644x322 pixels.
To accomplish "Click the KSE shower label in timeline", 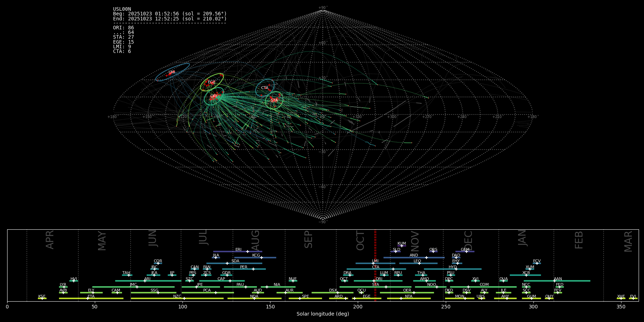I will 42,297.
